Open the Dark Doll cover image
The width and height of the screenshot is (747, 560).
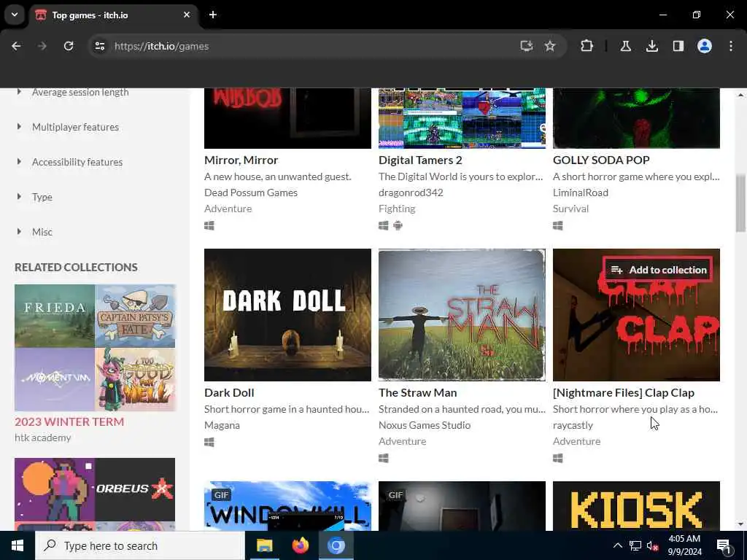coord(287,315)
